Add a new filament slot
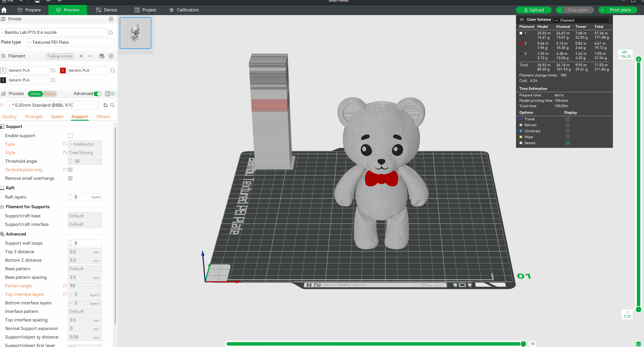The width and height of the screenshot is (644, 347). click(x=81, y=56)
